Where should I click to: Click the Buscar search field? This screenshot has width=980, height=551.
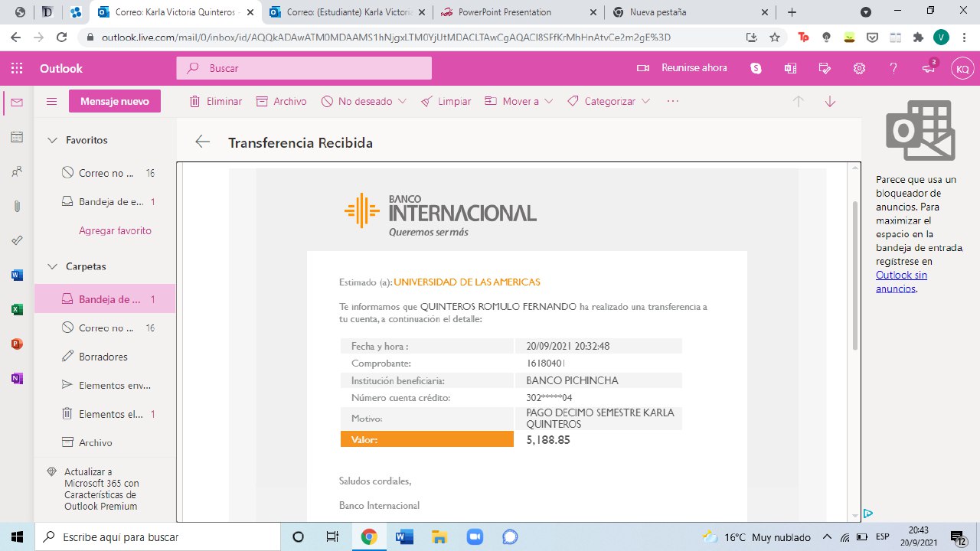pyautogui.click(x=314, y=68)
